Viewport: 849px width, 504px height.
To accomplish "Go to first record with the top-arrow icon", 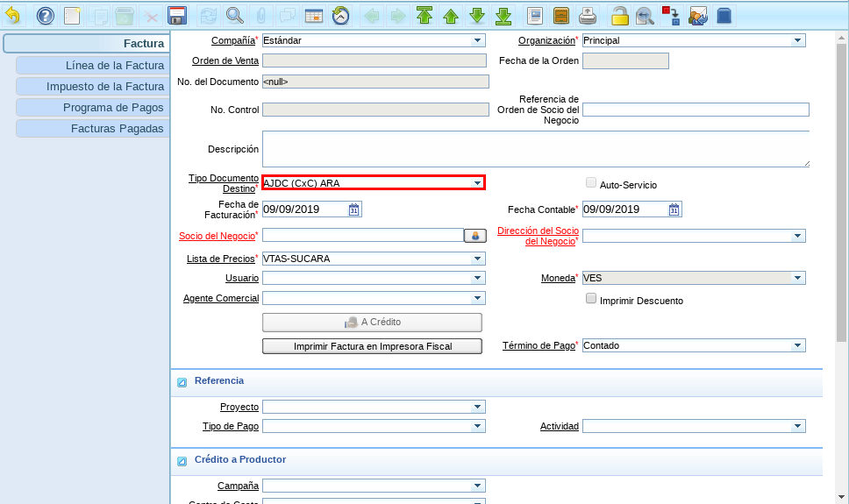I will pos(424,16).
